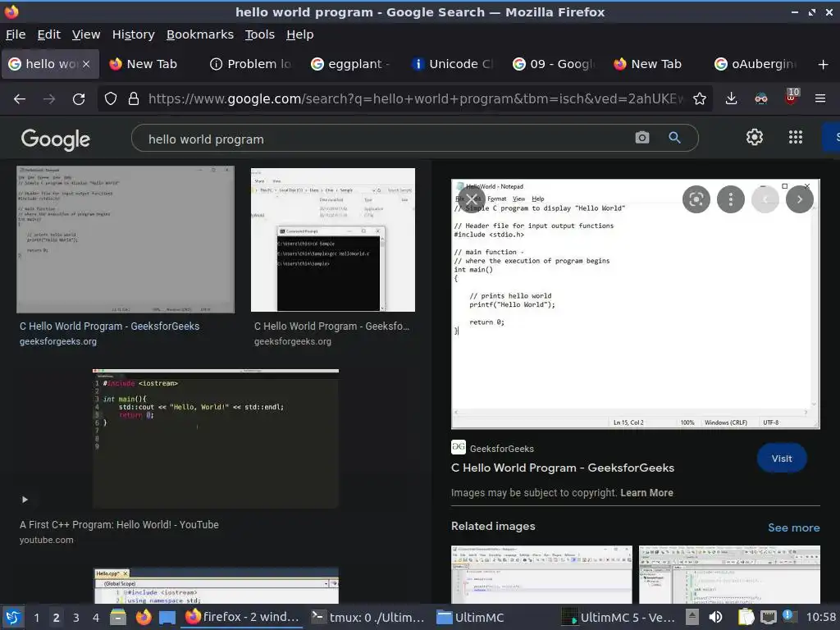Open the Firefox downloads panel
840x630 pixels.
[x=731, y=98]
